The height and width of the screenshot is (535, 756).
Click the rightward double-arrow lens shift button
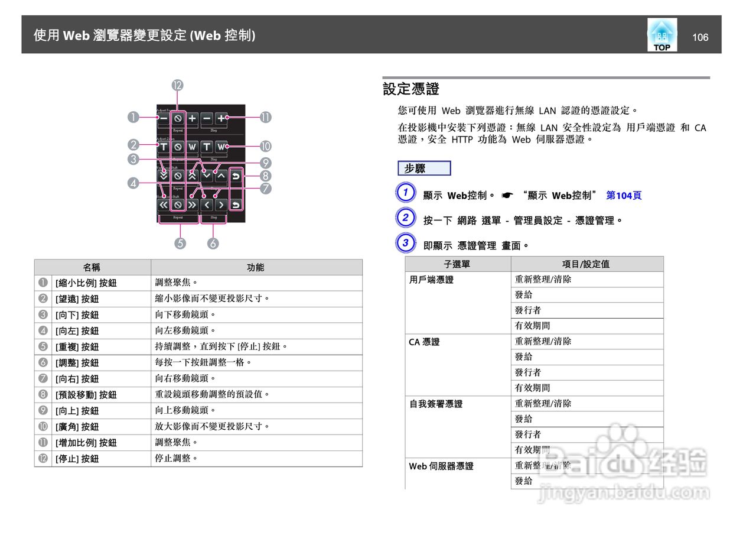point(193,204)
